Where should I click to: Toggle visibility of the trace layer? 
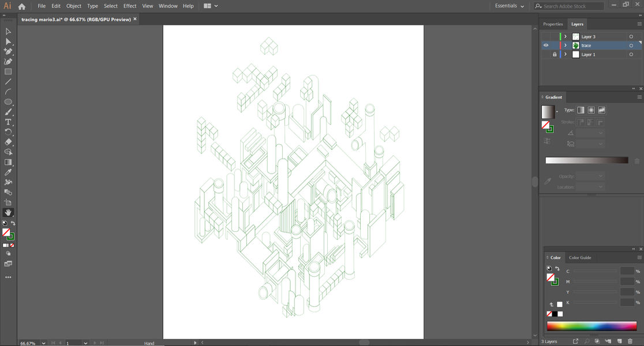click(546, 46)
